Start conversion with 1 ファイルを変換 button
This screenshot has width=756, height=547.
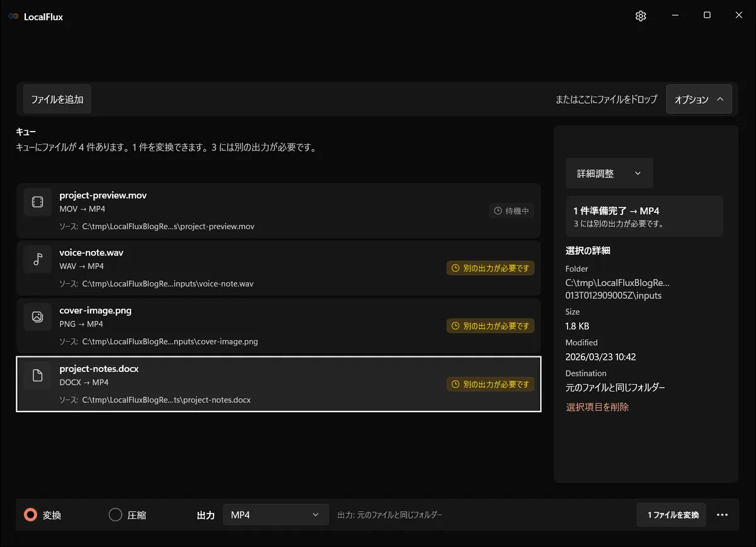[672, 515]
